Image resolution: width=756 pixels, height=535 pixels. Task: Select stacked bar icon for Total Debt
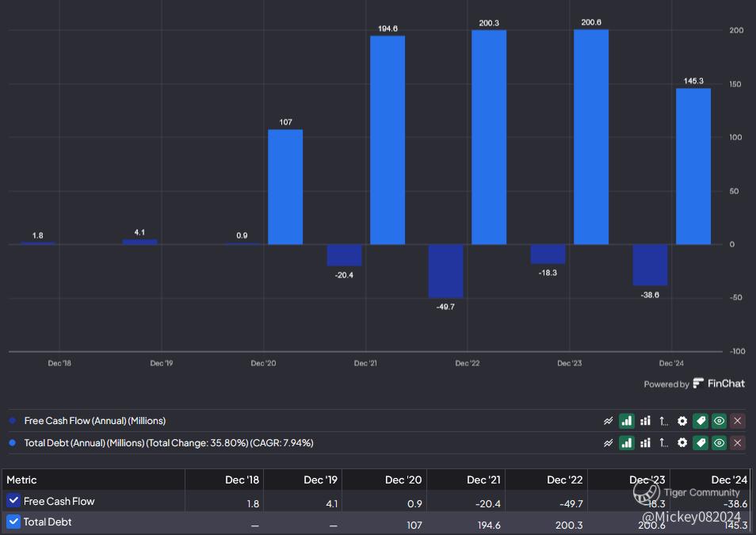coord(645,443)
